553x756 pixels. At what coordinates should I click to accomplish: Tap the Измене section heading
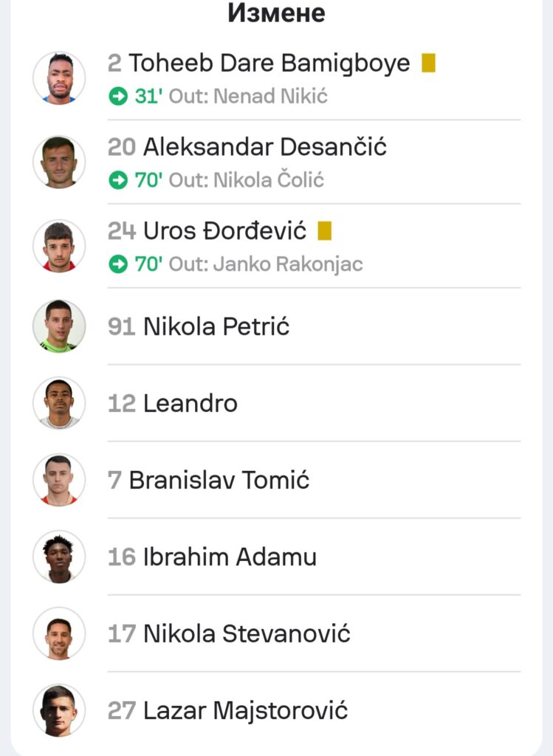(x=276, y=13)
